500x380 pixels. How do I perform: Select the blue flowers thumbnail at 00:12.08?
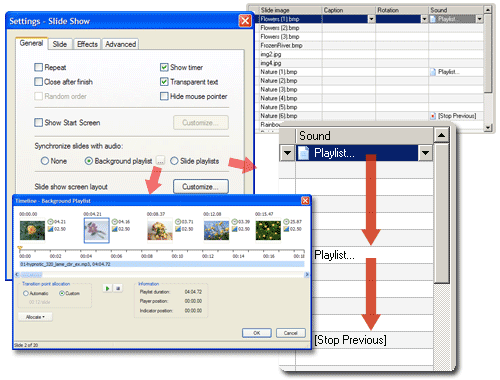216,230
